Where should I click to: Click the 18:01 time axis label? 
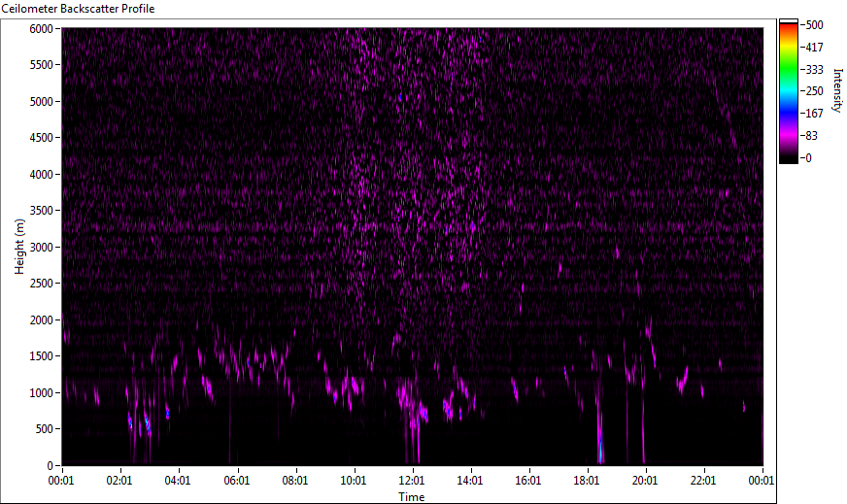coord(587,481)
